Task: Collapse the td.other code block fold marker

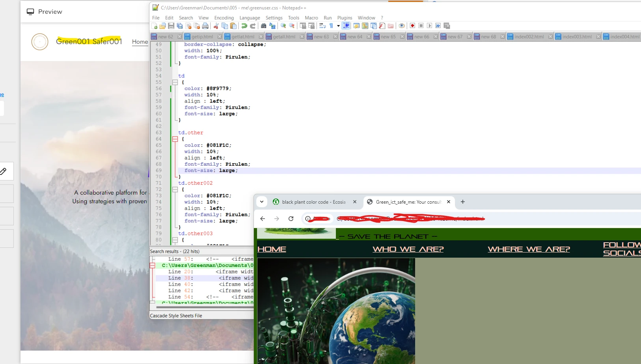Action: 175,139
